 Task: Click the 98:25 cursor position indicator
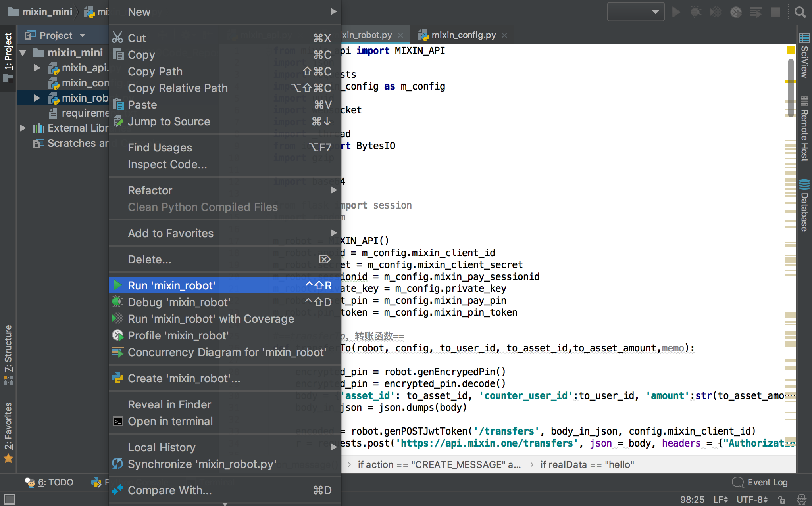pyautogui.click(x=692, y=499)
